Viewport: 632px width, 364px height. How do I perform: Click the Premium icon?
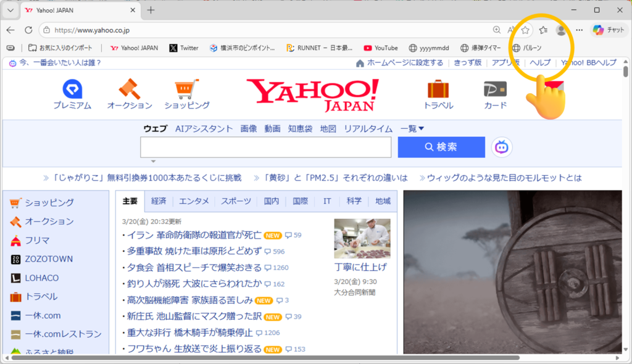(x=72, y=89)
